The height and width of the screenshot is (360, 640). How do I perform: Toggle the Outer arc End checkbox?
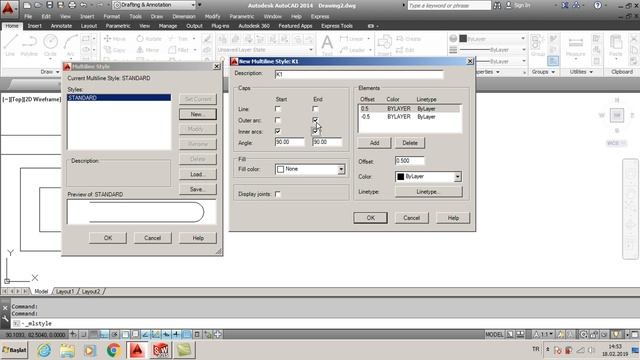tap(315, 120)
